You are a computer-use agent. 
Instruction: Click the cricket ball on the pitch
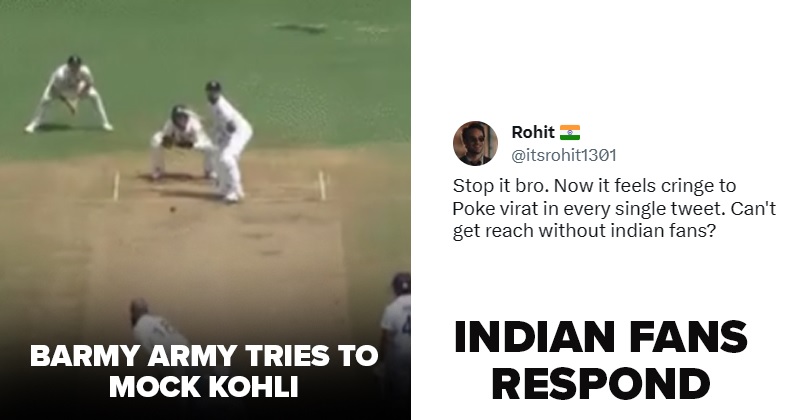tap(173, 209)
